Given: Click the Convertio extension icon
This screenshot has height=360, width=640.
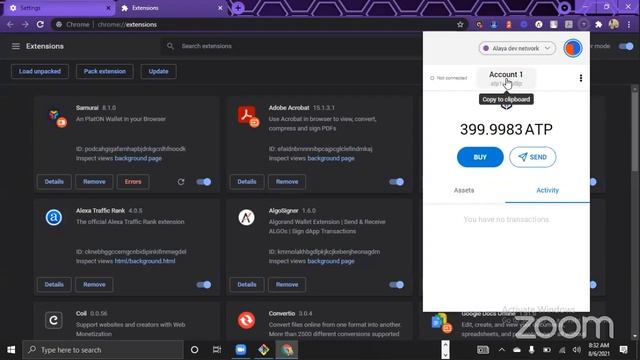Looking at the screenshot, I should pyautogui.click(x=247, y=320).
